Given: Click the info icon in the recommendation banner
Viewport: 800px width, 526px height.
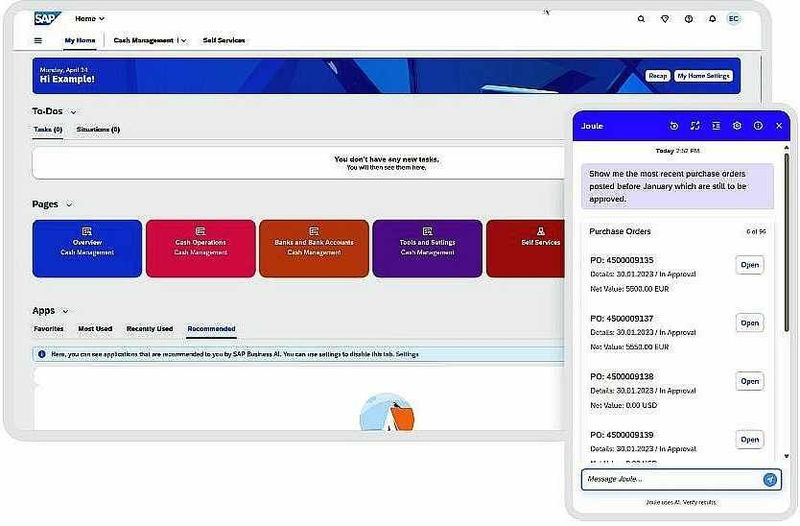Looking at the screenshot, I should [x=42, y=354].
